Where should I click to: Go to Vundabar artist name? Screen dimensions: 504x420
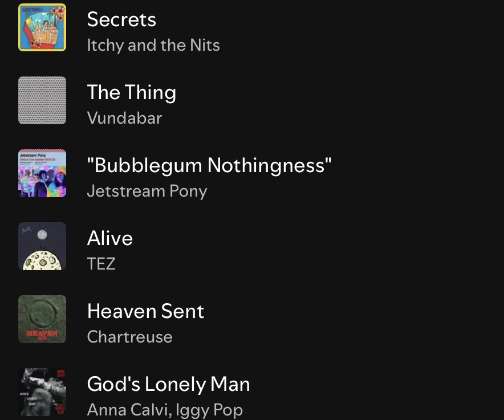(124, 118)
